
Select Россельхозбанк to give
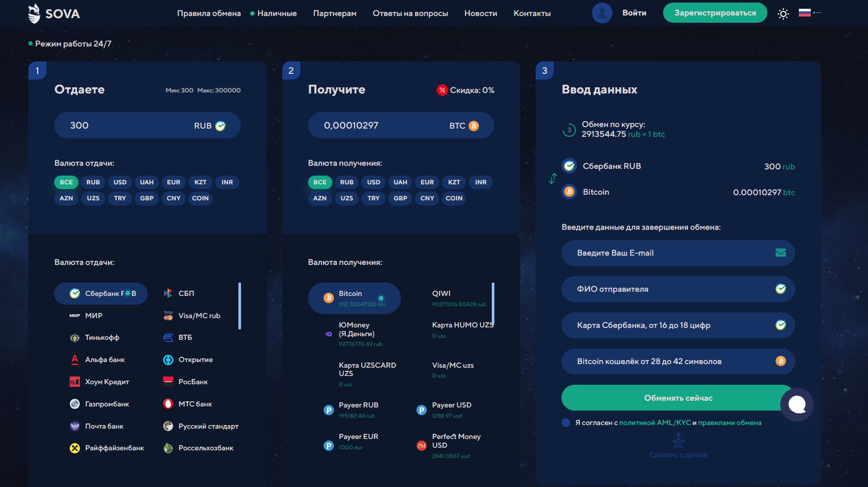point(198,448)
